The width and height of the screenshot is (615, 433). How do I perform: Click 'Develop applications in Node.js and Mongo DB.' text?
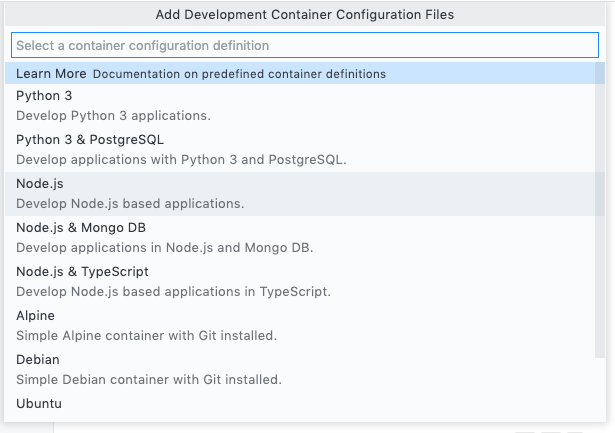165,248
